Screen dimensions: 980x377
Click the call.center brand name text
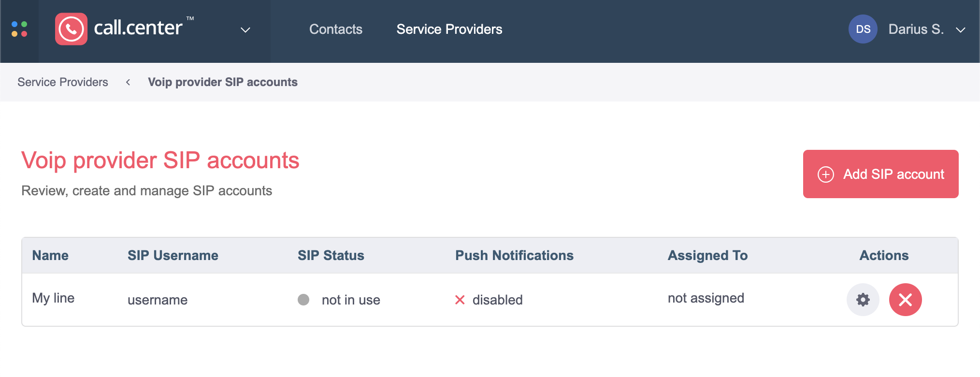[x=138, y=28]
